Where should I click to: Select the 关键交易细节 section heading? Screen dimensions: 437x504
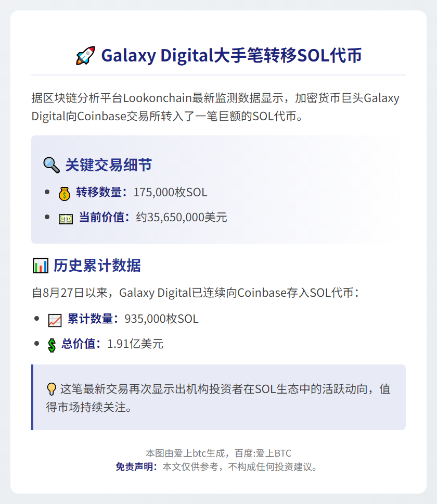click(x=109, y=165)
